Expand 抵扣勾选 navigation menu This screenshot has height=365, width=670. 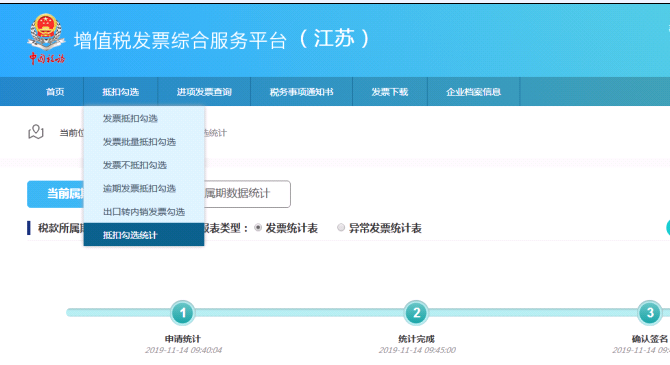pyautogui.click(x=120, y=92)
